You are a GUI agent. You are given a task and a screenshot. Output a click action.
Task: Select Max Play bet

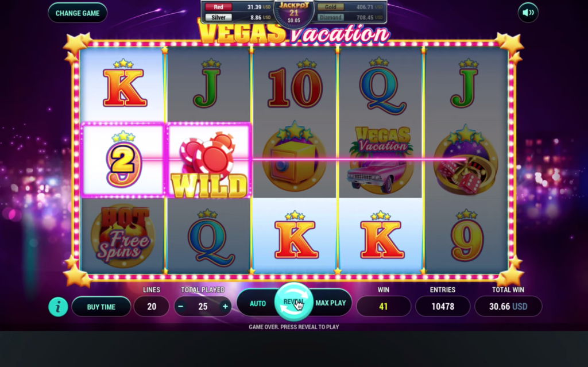[x=330, y=303]
